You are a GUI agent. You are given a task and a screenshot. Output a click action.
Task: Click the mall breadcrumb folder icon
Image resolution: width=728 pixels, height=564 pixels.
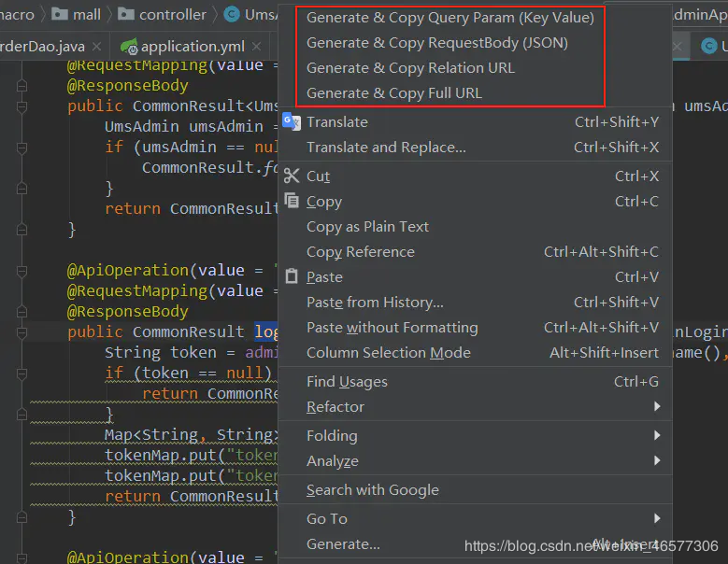tap(59, 14)
